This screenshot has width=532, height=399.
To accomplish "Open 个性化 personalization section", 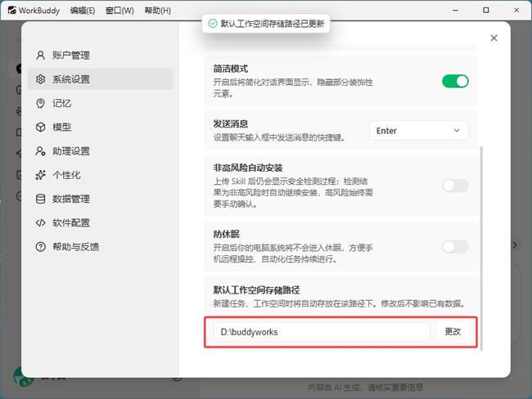I will pos(101,175).
